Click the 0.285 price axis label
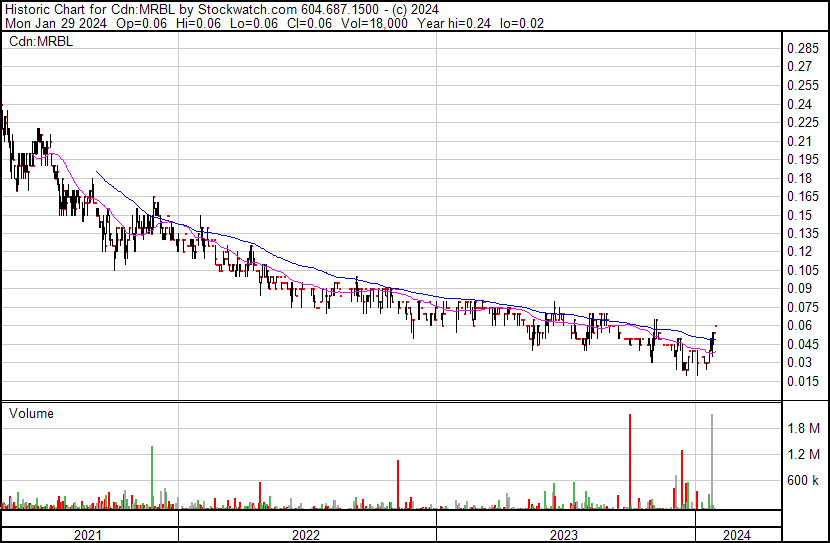 click(x=803, y=49)
